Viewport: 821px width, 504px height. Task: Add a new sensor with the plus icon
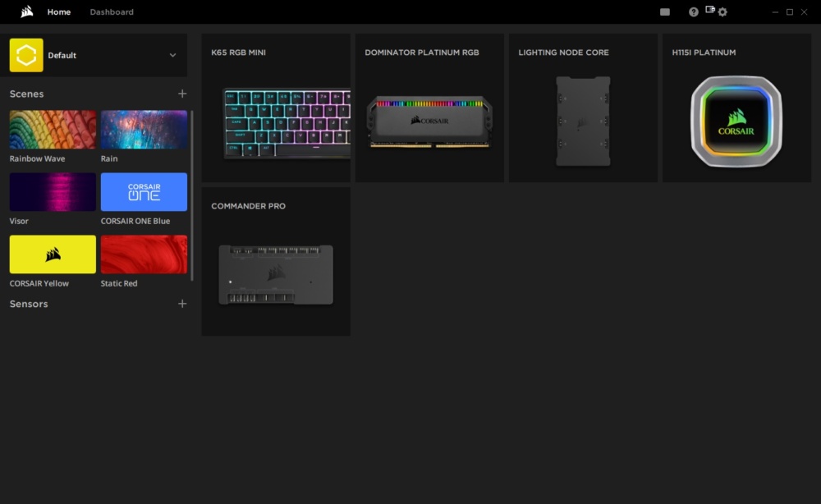182,304
